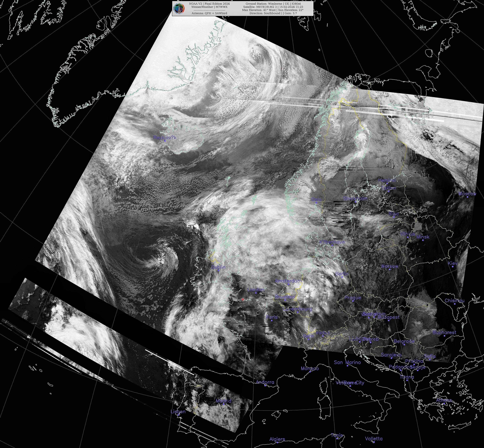This screenshot has width=484, height=448.
Task: Click the Lisbon city dot marker
Action: click(x=178, y=415)
